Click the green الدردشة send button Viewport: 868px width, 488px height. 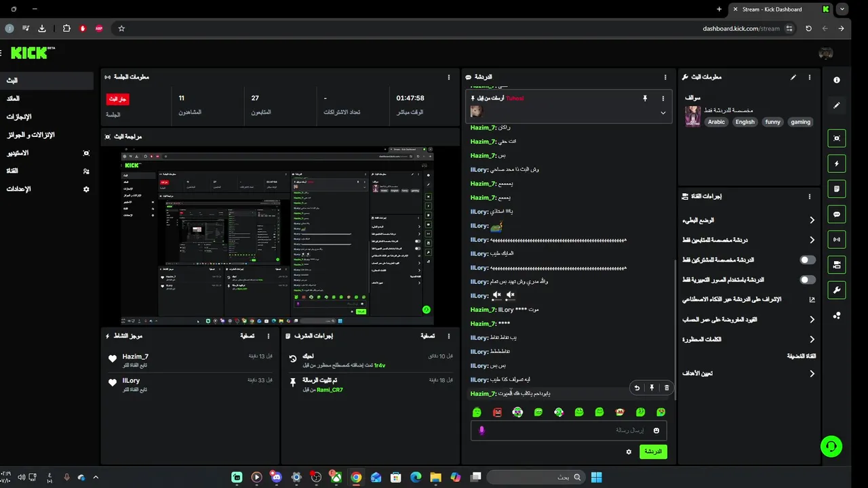pyautogui.click(x=653, y=451)
